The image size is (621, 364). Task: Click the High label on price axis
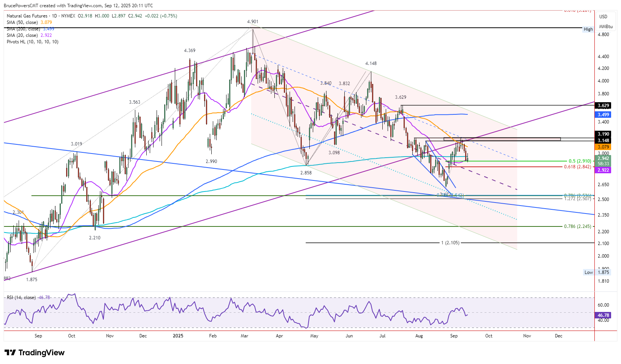[x=588, y=29]
